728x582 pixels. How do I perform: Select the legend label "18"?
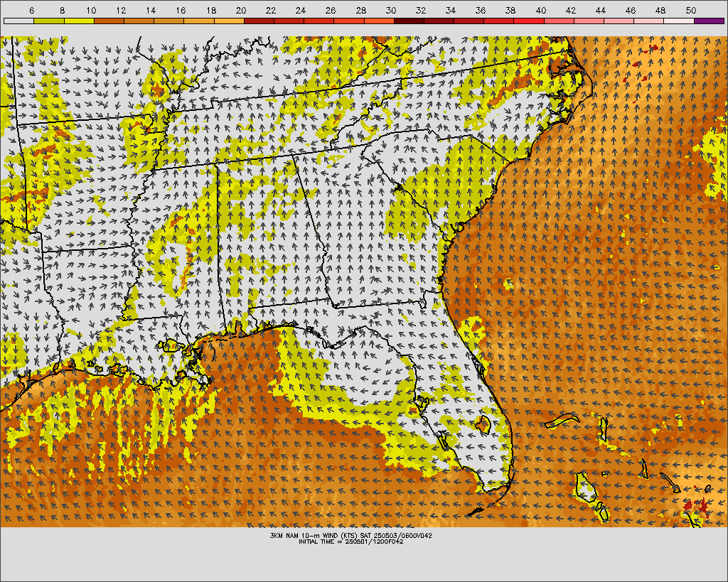click(x=210, y=10)
